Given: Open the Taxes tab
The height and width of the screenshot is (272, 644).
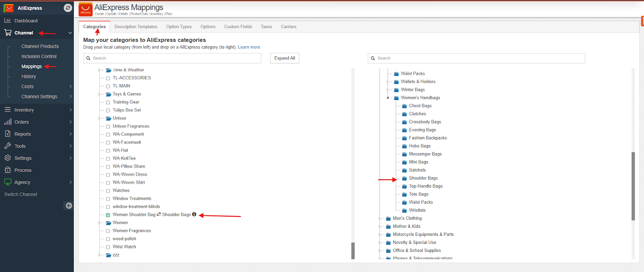Looking at the screenshot, I should point(266,27).
